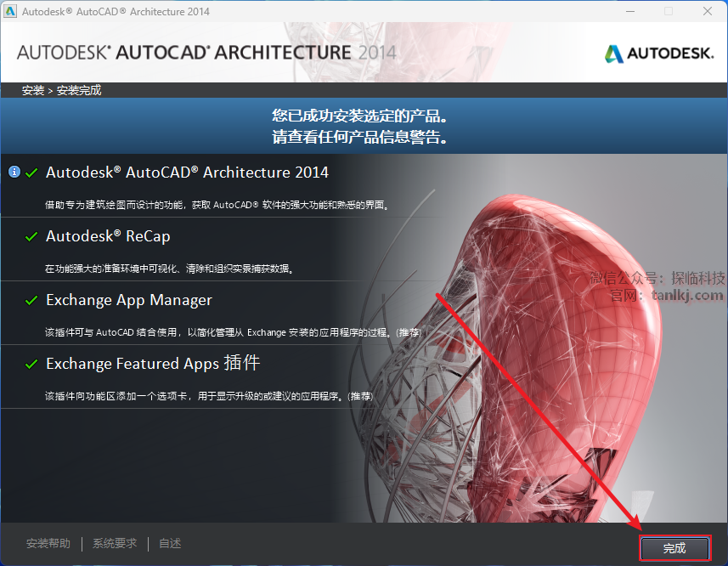Click the Autodesk logo in the header
728x566 pixels.
658,54
